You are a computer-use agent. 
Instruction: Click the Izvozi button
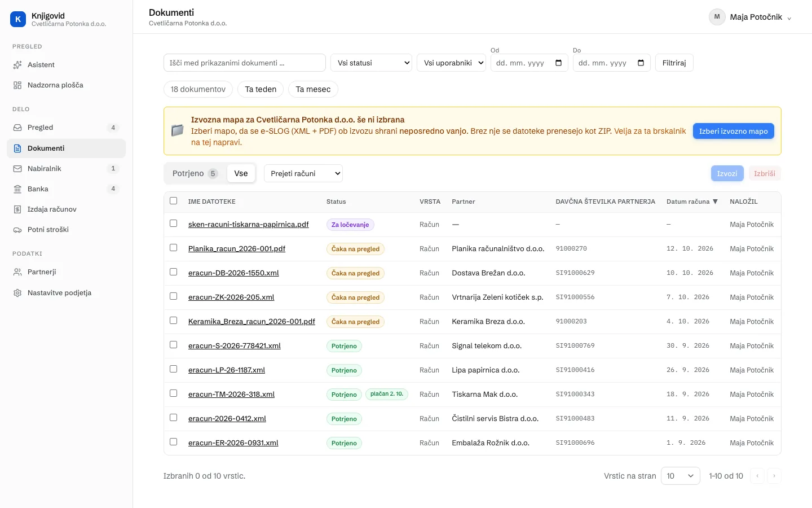click(x=727, y=173)
